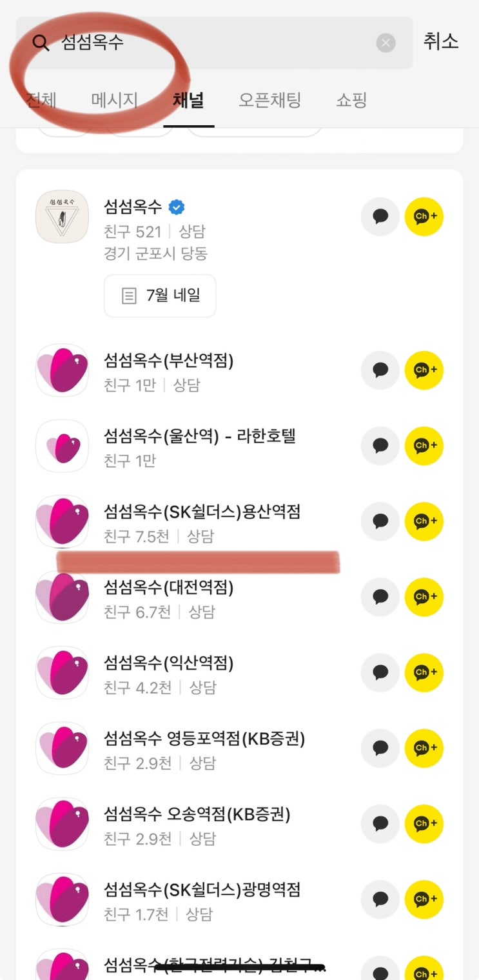Open chat with 섬섬옥수(익산역점)
Screen dimensions: 479x980
point(380,672)
